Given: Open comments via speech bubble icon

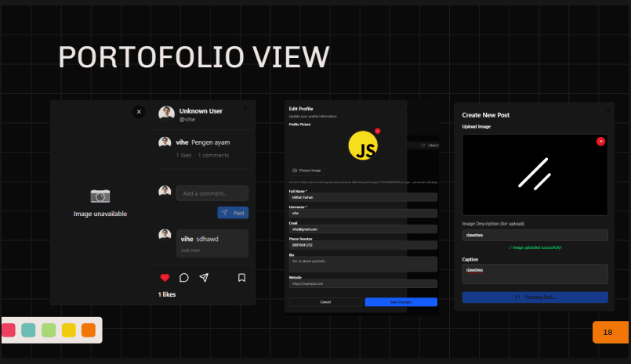Looking at the screenshot, I should [x=184, y=277].
